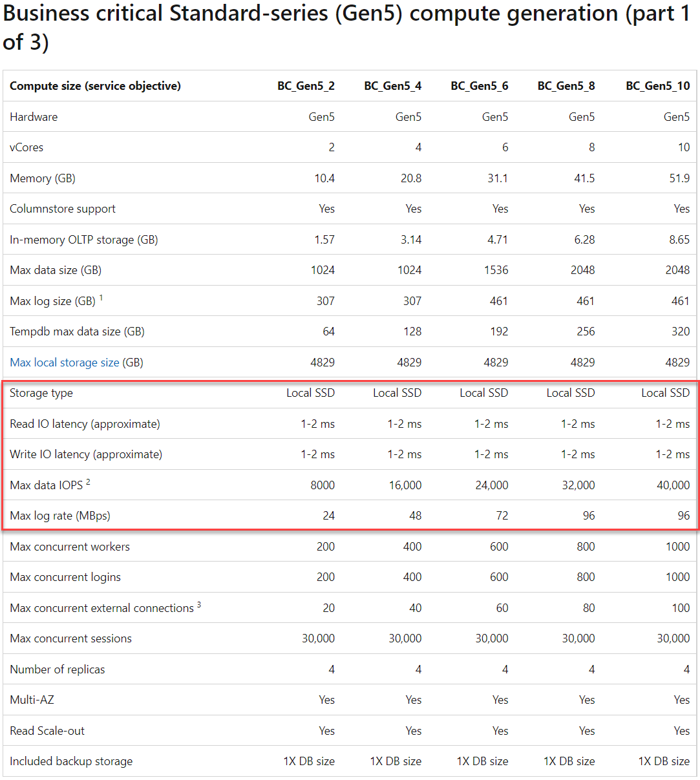This screenshot has width=700, height=780.
Task: Click the 'Number of replicas' label
Action: [58, 669]
